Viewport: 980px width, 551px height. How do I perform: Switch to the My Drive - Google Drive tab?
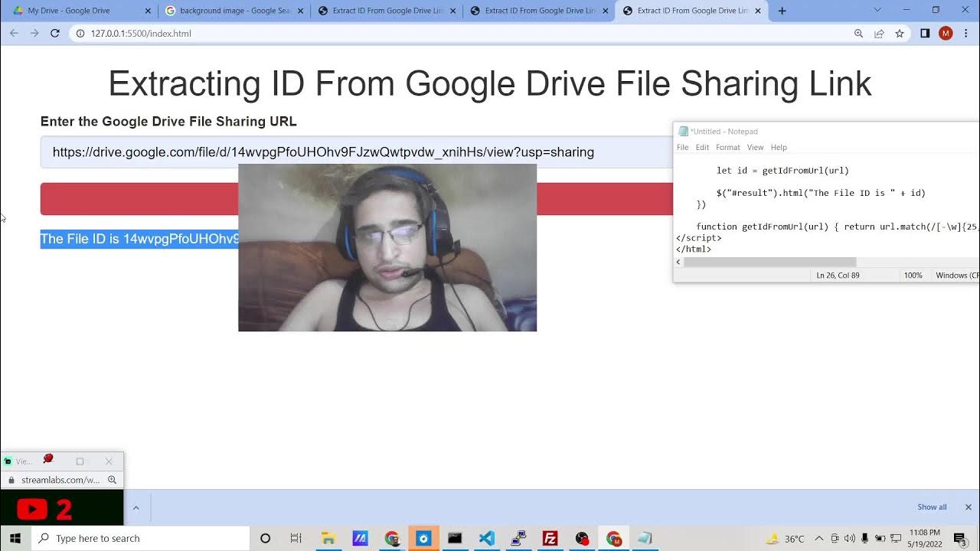(77, 11)
